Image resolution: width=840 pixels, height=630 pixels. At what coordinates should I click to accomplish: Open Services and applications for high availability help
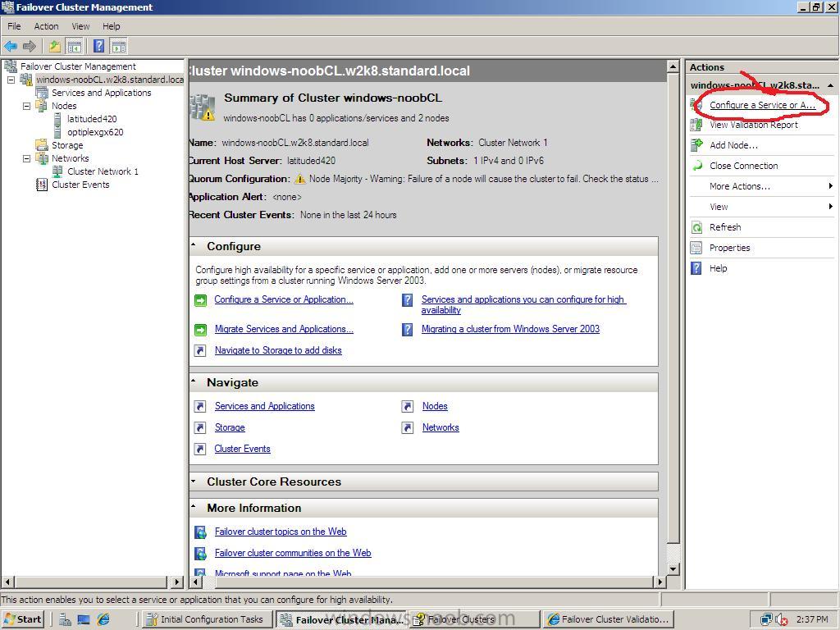523,304
